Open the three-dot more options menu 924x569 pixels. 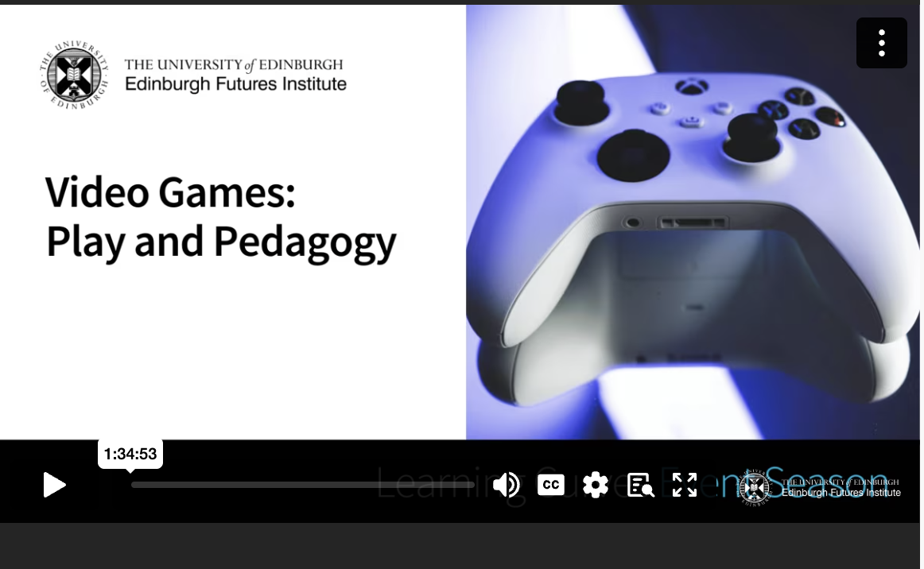[881, 43]
